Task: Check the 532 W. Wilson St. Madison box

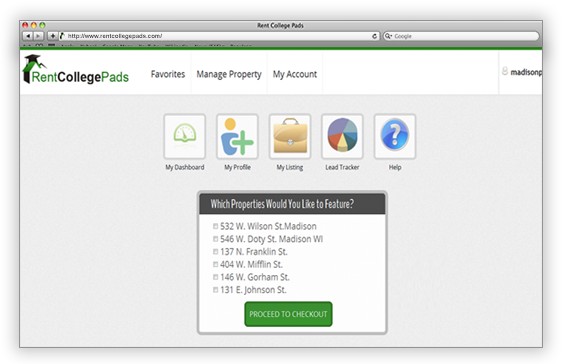Action: point(215,226)
